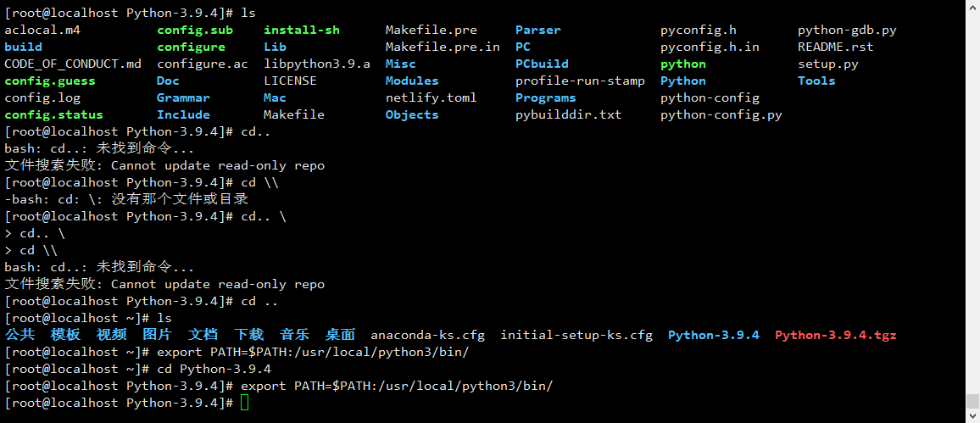980x423 pixels.
Task: Click the blue Tools directory name
Action: pyautogui.click(x=816, y=81)
